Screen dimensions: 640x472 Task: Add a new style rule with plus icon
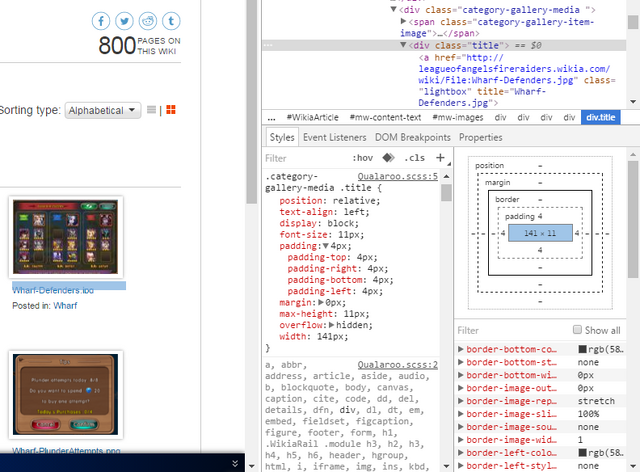tap(440, 158)
